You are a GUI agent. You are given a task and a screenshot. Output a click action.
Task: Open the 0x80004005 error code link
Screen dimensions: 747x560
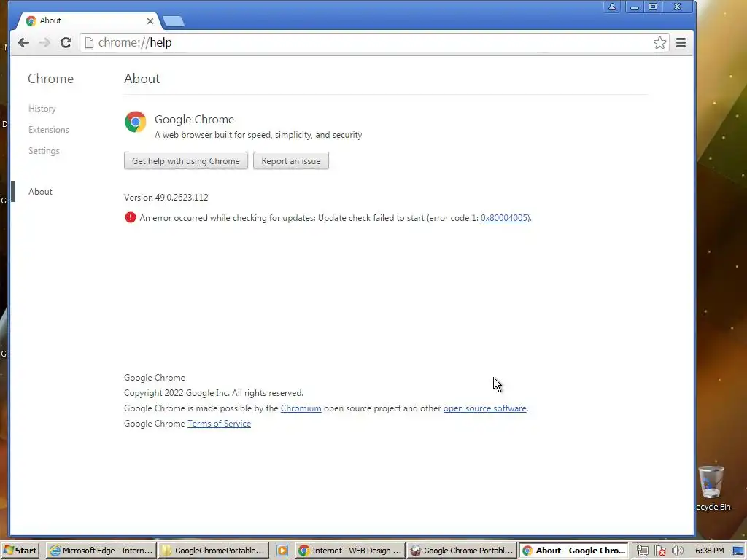pos(505,217)
